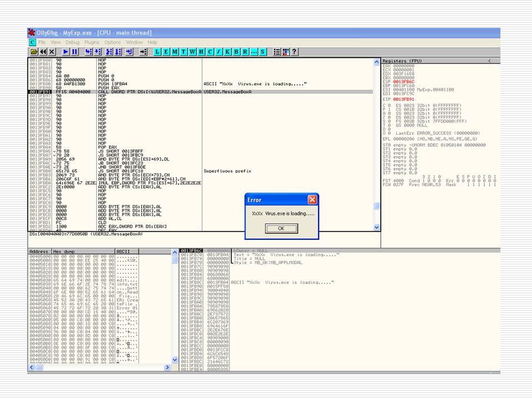Select stack entry 0013FB6C hOwner = NULL
This screenshot has width=532, height=399.
pyautogui.click(x=339, y=250)
